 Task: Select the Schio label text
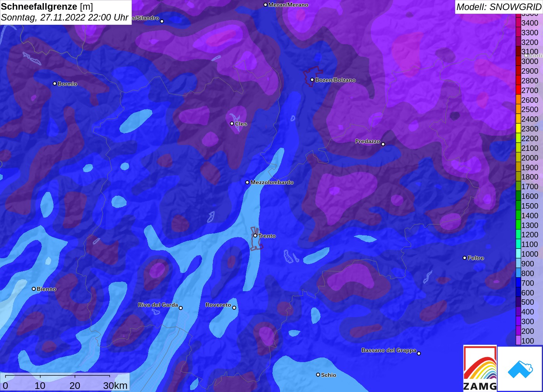tap(329, 375)
